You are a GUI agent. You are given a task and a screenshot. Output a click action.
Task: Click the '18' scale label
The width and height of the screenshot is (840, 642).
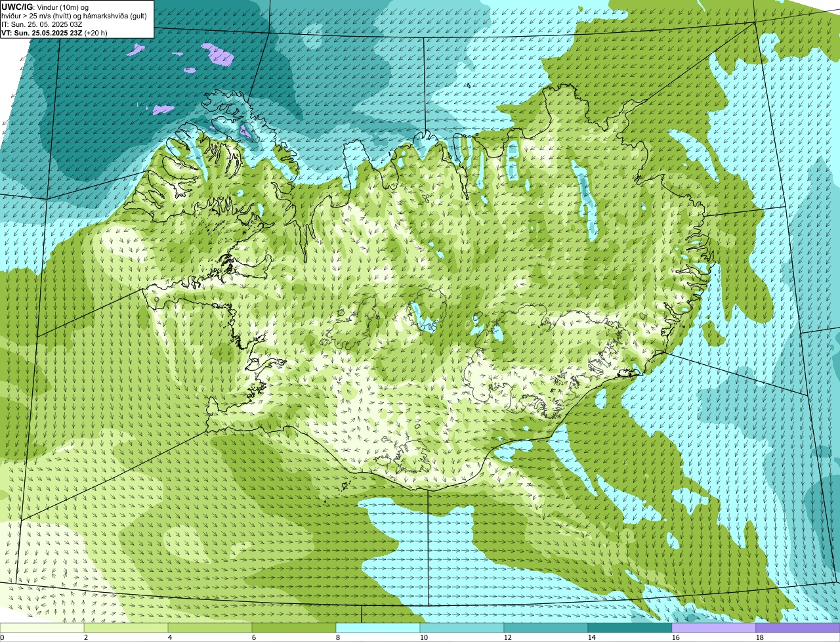[760, 637]
